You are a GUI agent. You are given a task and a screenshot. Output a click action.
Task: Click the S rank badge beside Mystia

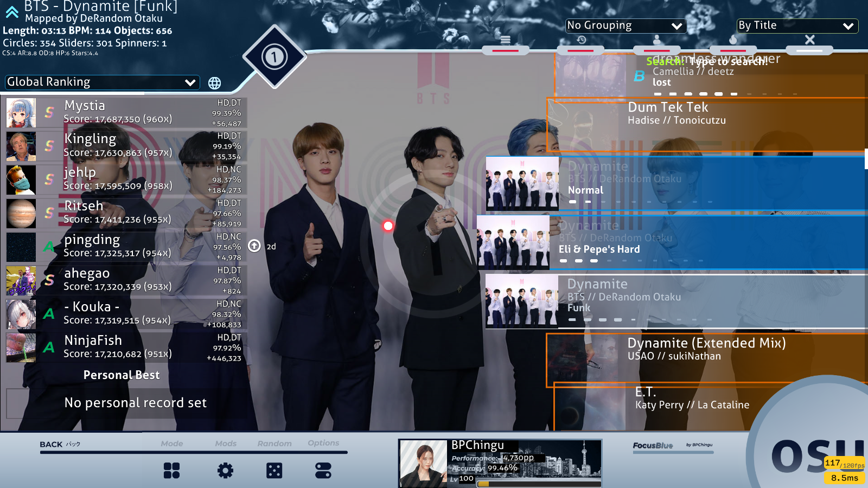[x=49, y=112]
